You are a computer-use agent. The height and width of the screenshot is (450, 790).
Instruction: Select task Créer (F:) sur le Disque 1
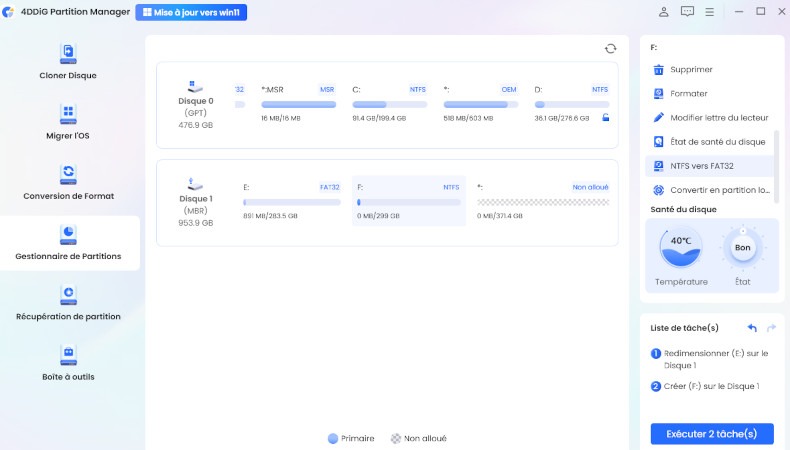tap(705, 386)
